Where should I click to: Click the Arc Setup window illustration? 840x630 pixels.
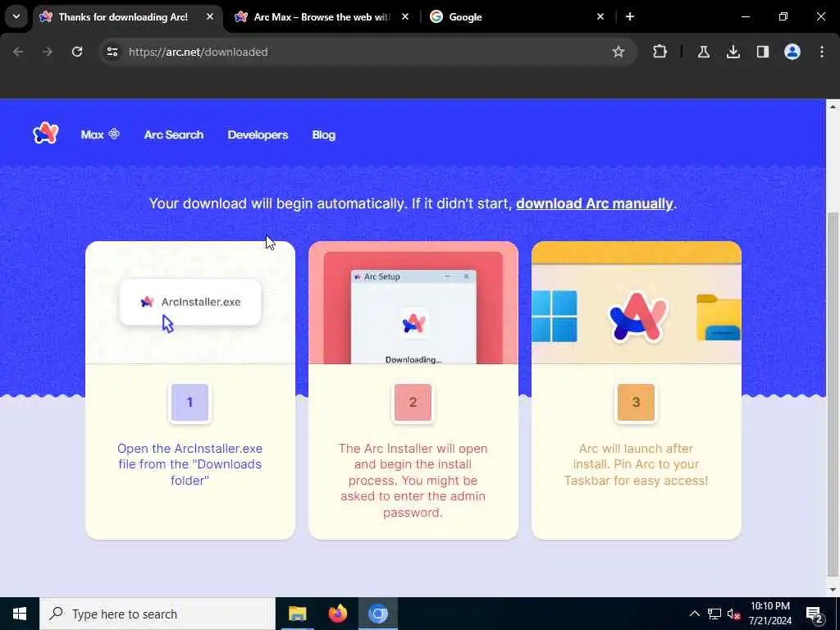pyautogui.click(x=413, y=317)
